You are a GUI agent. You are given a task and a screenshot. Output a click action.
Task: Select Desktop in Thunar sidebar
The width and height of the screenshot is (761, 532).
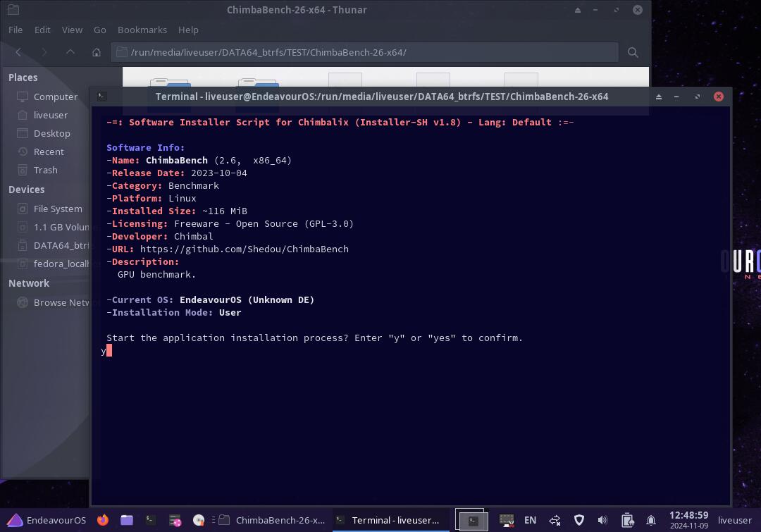51,133
